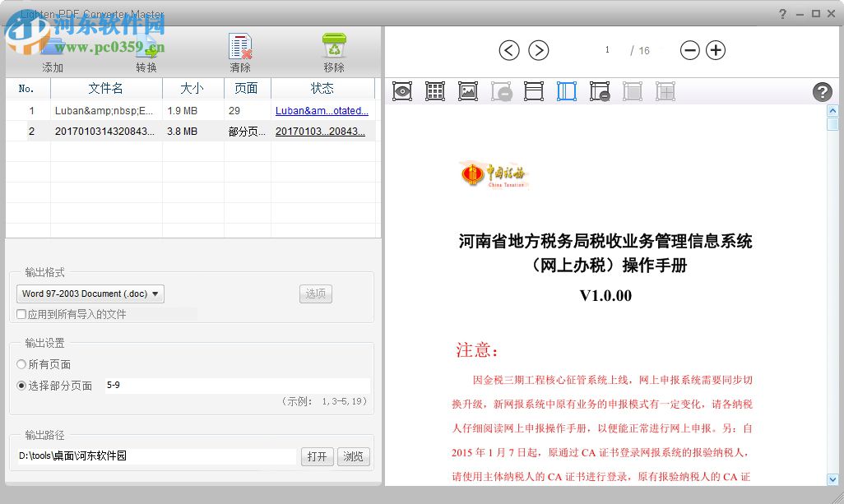Open the 20170103..20843 status link
The height and width of the screenshot is (504, 844).
pyautogui.click(x=322, y=131)
